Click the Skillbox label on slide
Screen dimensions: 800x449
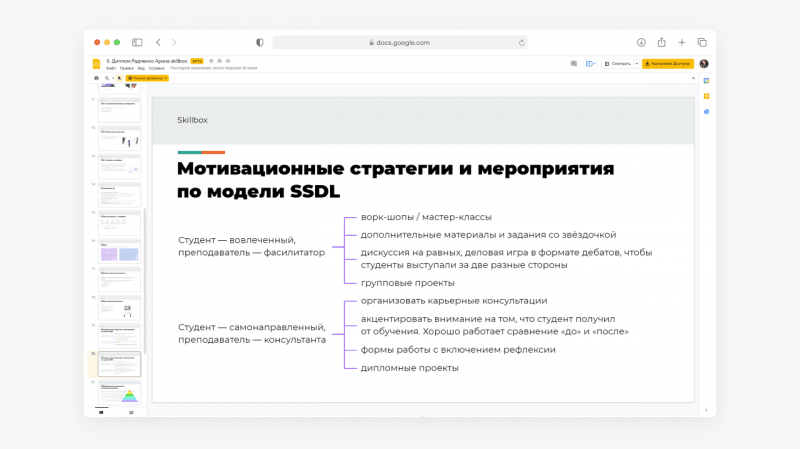[x=192, y=120]
